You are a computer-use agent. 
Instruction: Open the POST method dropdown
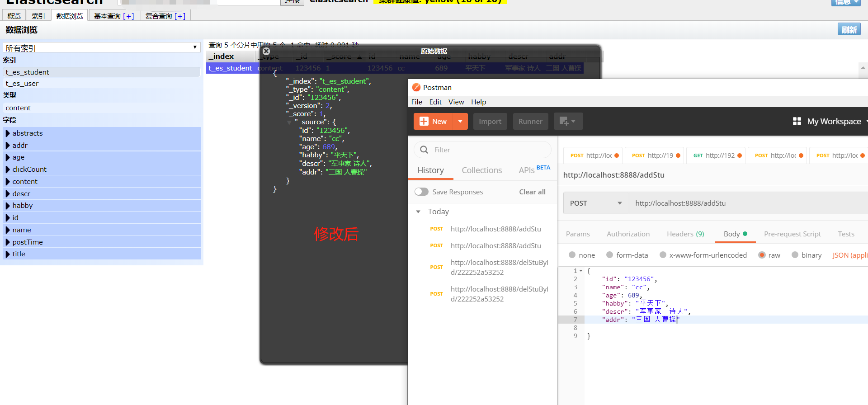coord(596,203)
